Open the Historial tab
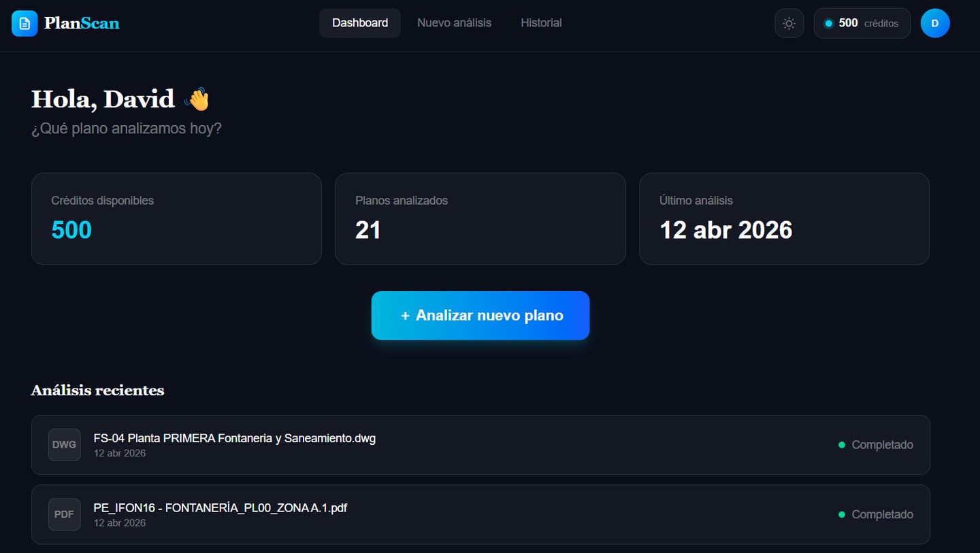 click(x=541, y=22)
